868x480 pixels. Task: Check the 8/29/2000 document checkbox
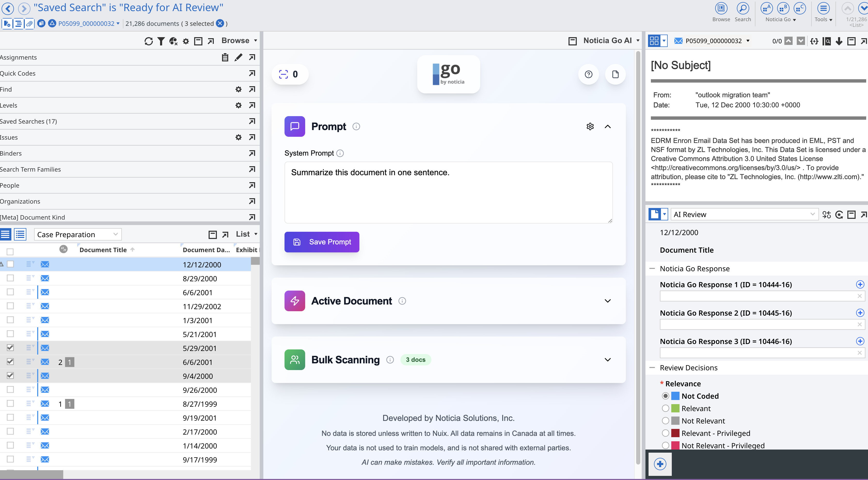(10, 278)
